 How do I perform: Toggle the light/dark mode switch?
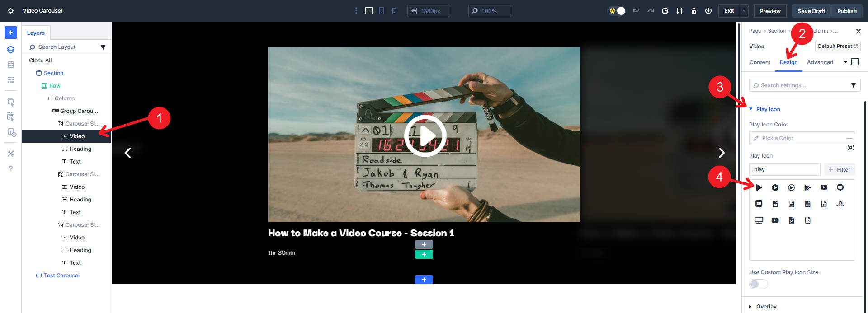coord(617,11)
